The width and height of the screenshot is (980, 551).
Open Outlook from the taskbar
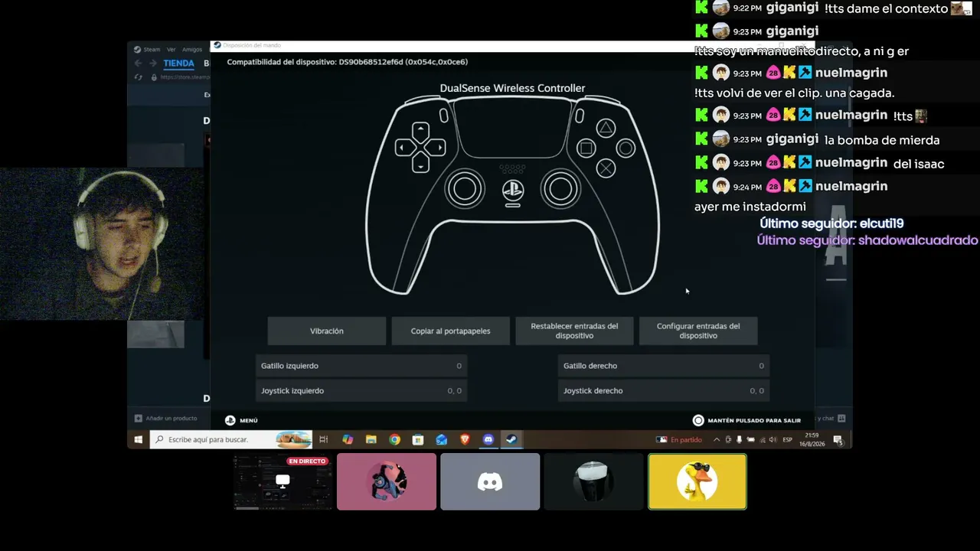pyautogui.click(x=441, y=440)
